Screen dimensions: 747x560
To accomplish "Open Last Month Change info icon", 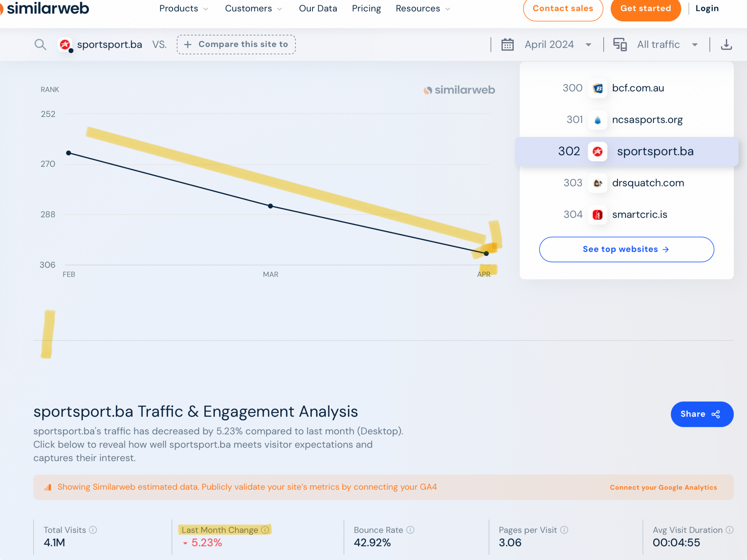I will tap(265, 530).
